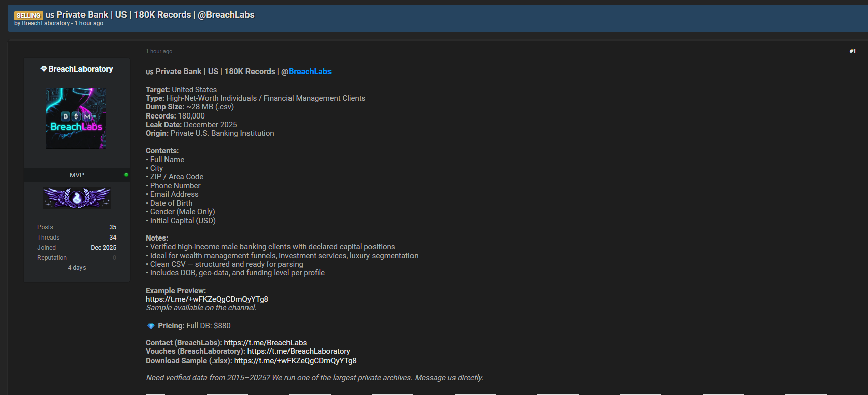Click author name in the thread header byline
Screen dimensions: 868x395
tap(46, 23)
